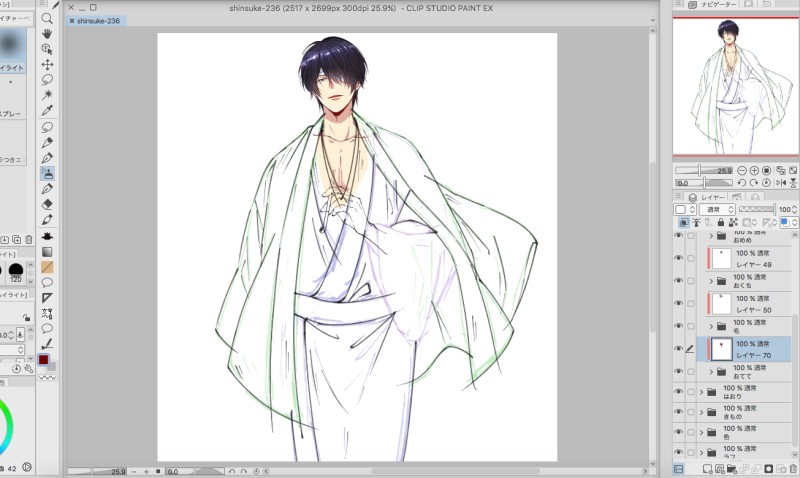Screen dimensions: 800x478
Task: Click the dark red foreground color swatch
Action: click(43, 360)
